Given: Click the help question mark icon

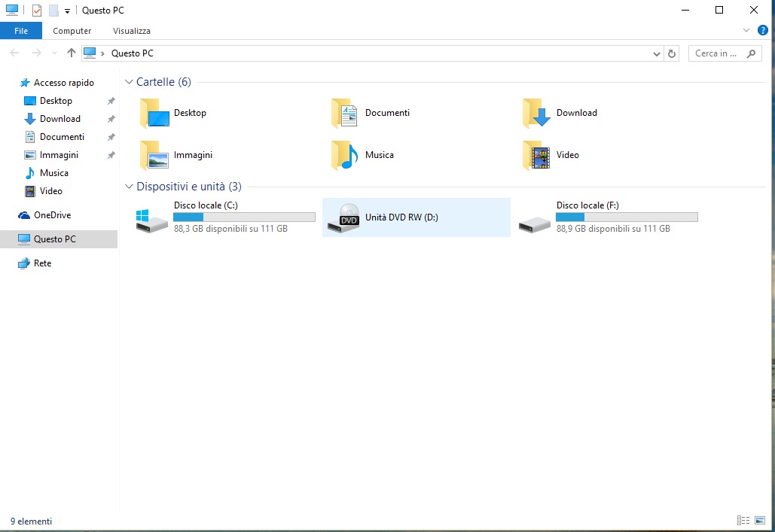Looking at the screenshot, I should click(x=763, y=30).
